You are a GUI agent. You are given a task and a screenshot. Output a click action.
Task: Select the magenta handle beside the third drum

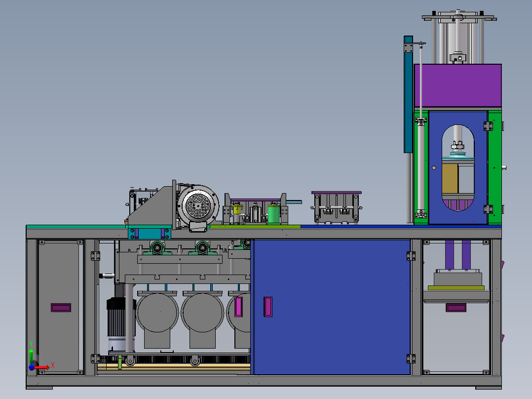pos(238,307)
